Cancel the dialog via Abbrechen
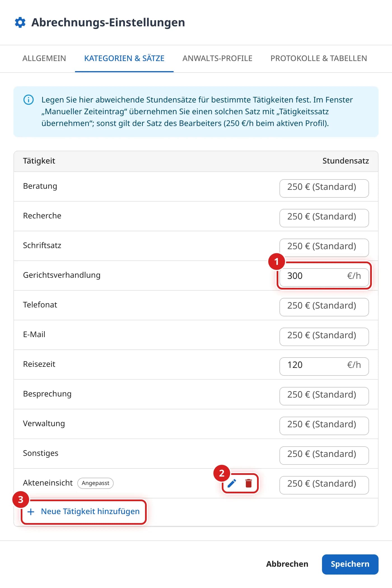The height and width of the screenshot is (588, 392). coord(287,564)
